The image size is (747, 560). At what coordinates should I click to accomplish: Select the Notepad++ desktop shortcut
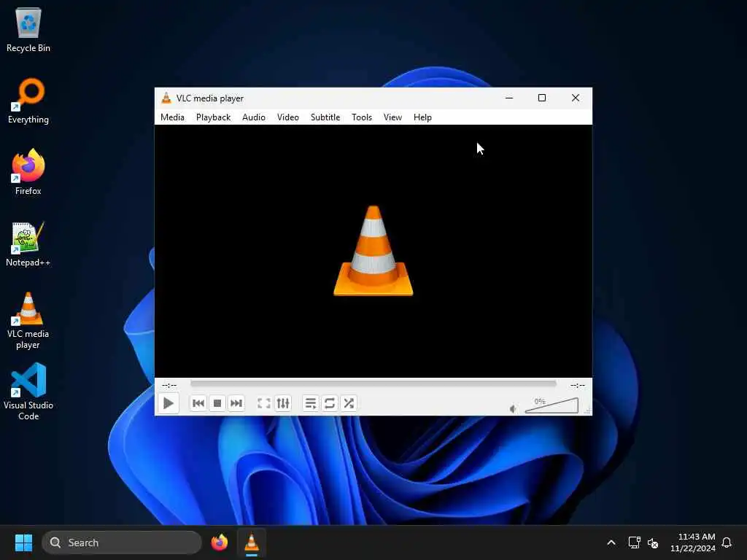tap(28, 244)
